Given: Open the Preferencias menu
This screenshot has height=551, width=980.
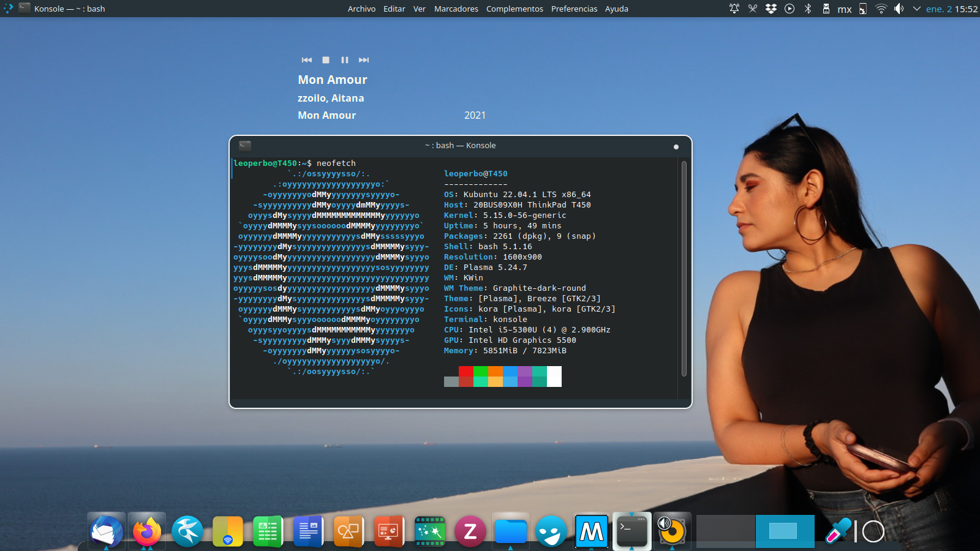Looking at the screenshot, I should [574, 9].
